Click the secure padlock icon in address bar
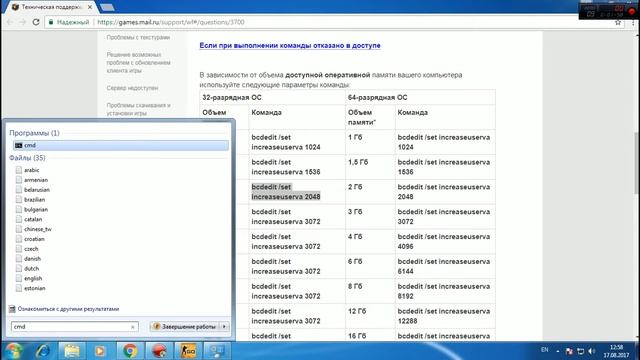640x360 pixels. coord(51,22)
